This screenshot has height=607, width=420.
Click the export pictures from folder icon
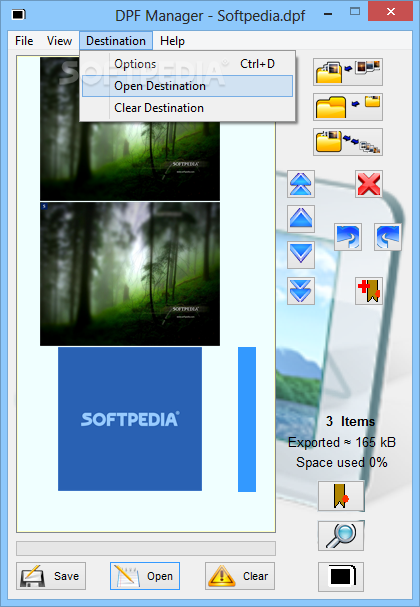click(348, 142)
